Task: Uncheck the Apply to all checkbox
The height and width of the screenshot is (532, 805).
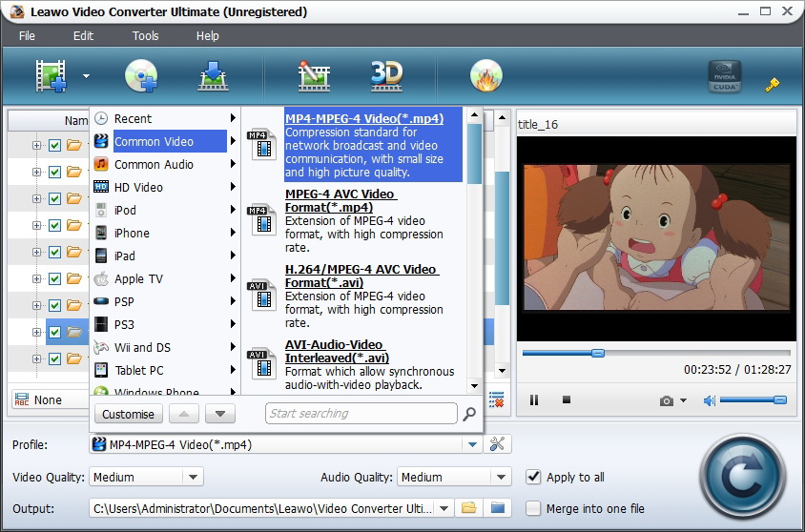Action: pos(533,477)
